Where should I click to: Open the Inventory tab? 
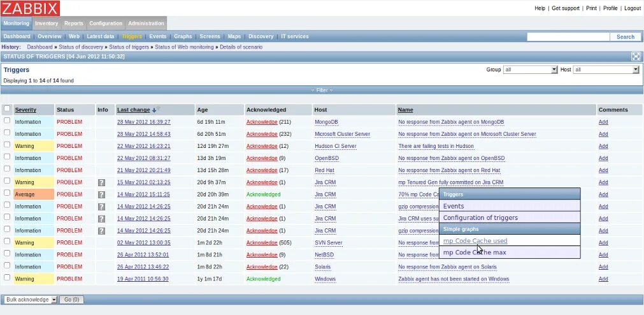tap(47, 24)
